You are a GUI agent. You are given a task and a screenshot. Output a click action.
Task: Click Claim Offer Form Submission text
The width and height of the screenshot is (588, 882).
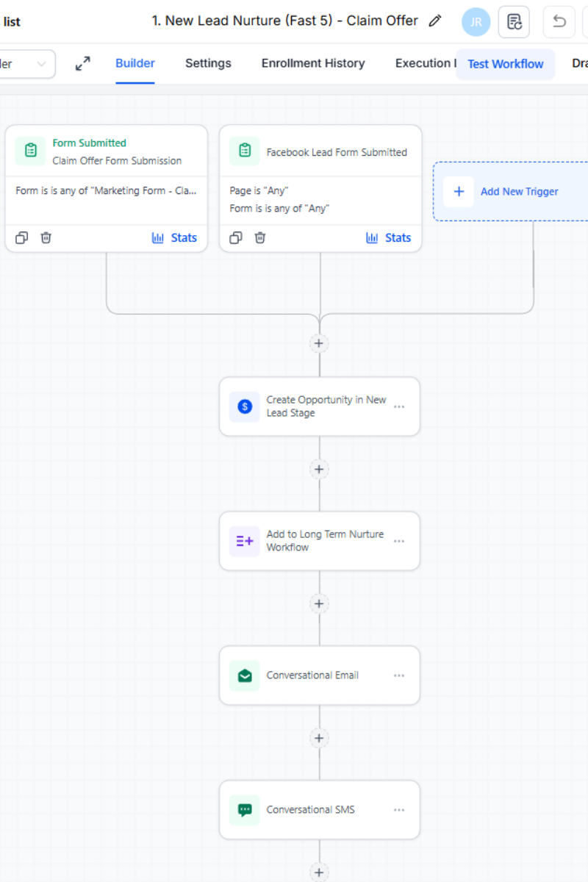click(117, 160)
